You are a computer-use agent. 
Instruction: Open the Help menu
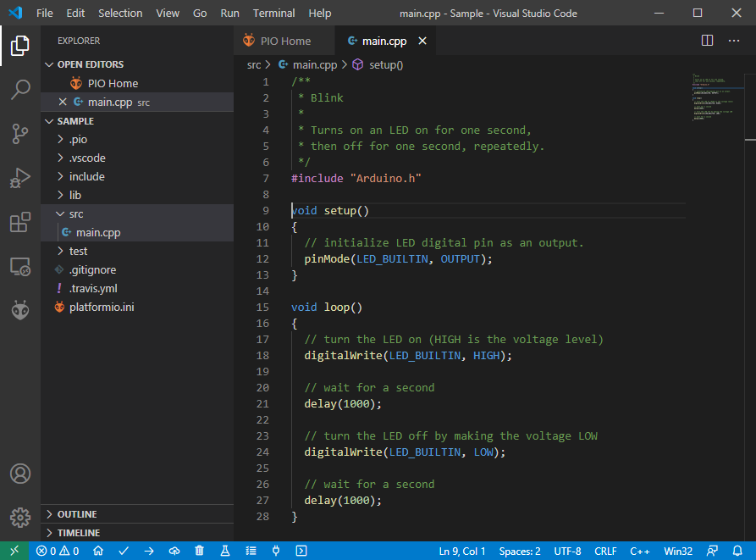320,13
